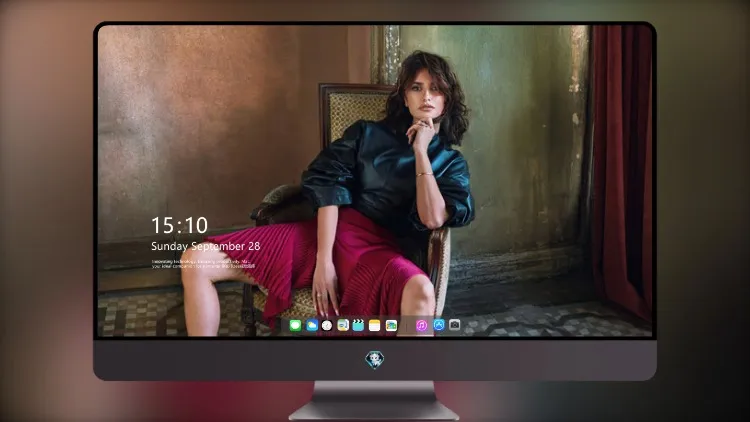
Task: Open the Clock app dock icon
Action: tap(327, 325)
